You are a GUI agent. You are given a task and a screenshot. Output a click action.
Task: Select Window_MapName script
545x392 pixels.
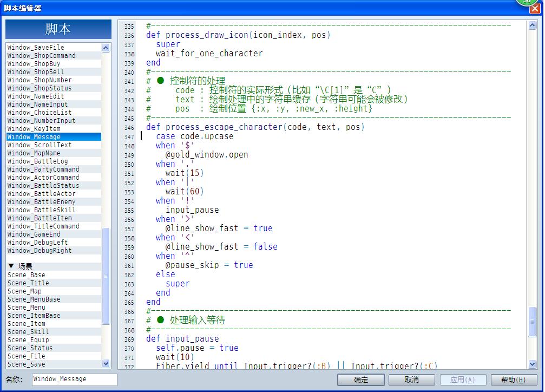[54, 153]
